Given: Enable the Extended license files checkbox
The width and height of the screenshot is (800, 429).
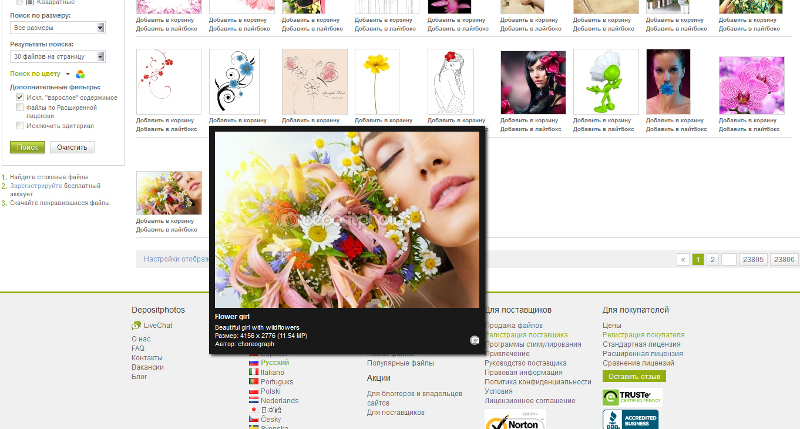Looking at the screenshot, I should (x=20, y=107).
